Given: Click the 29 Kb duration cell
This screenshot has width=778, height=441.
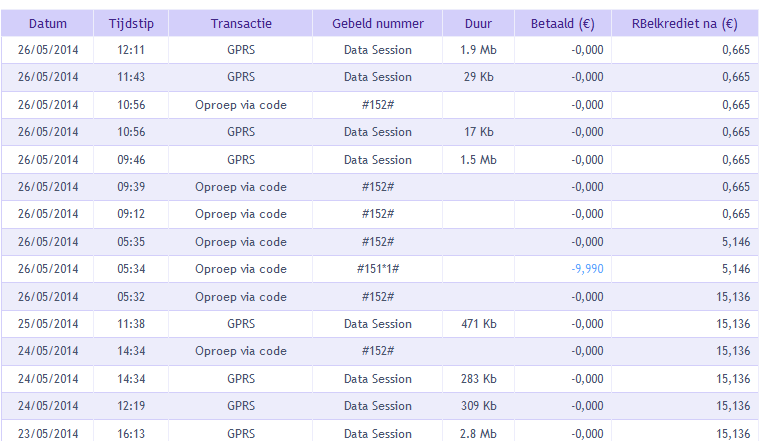Looking at the screenshot, I should coord(478,77).
